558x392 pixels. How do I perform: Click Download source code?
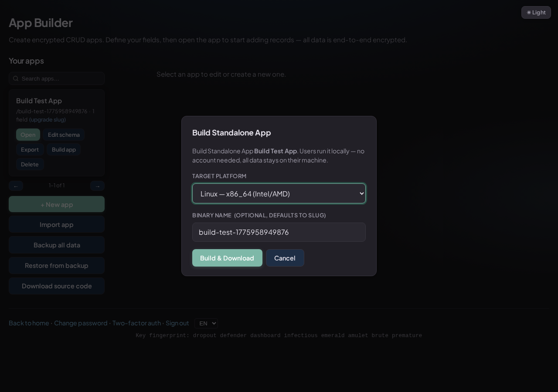coord(57,286)
